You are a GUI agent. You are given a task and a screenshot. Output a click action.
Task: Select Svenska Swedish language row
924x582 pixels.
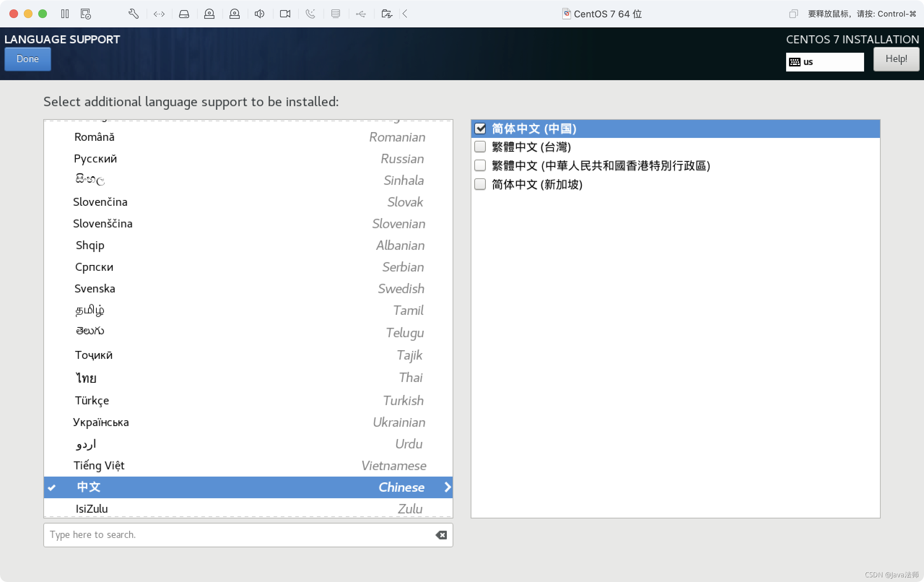[248, 288]
